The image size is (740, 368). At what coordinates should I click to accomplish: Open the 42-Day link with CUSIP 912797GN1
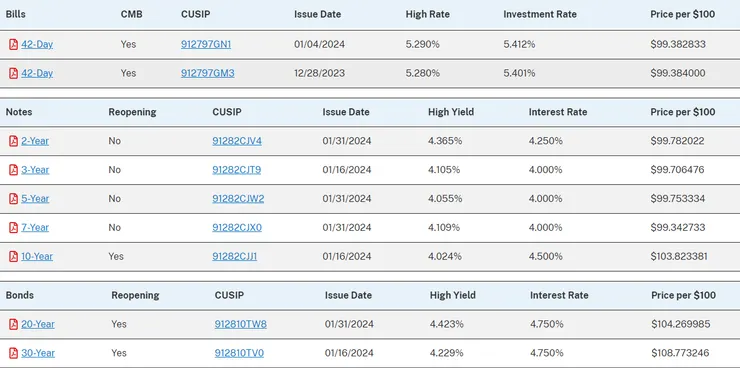point(37,44)
